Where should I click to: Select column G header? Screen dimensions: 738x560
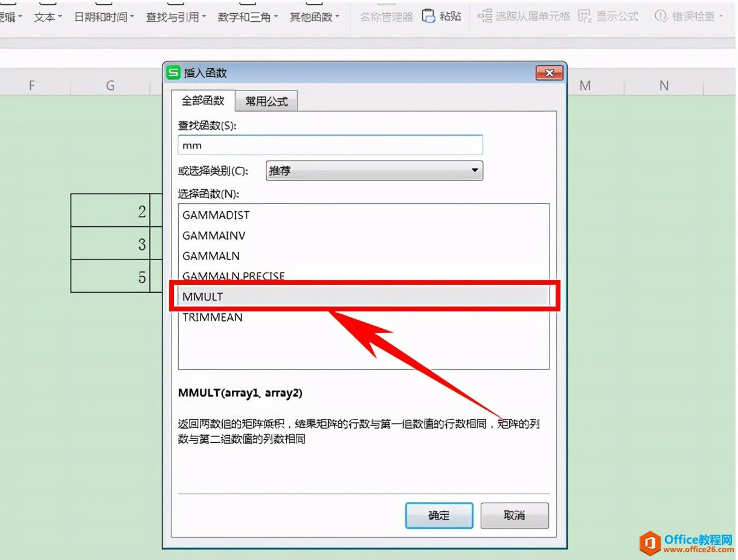click(x=110, y=86)
